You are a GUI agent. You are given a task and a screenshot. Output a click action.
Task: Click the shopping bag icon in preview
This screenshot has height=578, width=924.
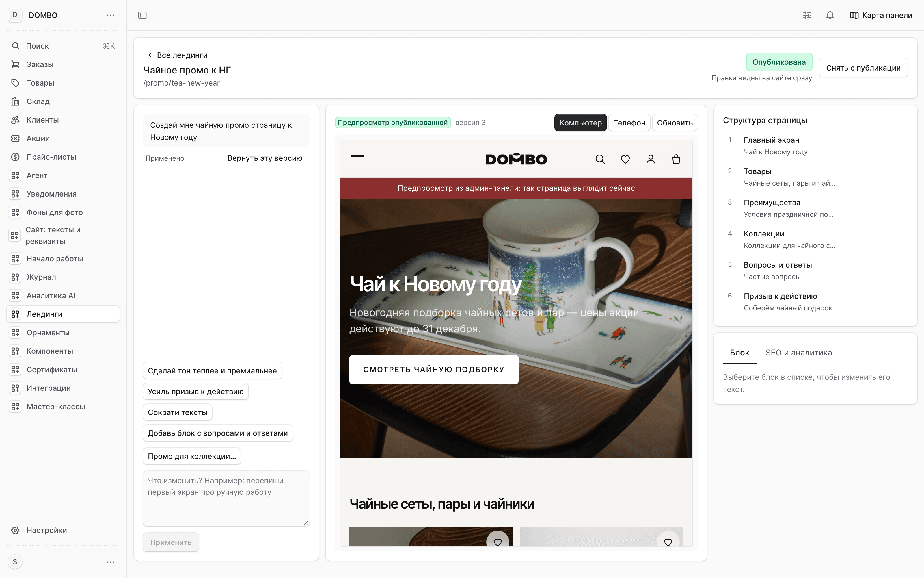pyautogui.click(x=676, y=159)
